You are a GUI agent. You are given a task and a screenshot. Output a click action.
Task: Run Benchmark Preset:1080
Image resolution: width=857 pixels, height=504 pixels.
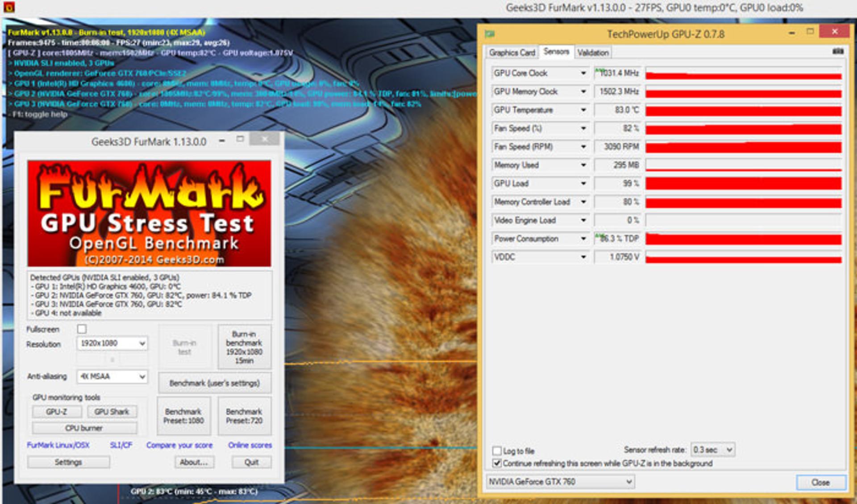[183, 416]
